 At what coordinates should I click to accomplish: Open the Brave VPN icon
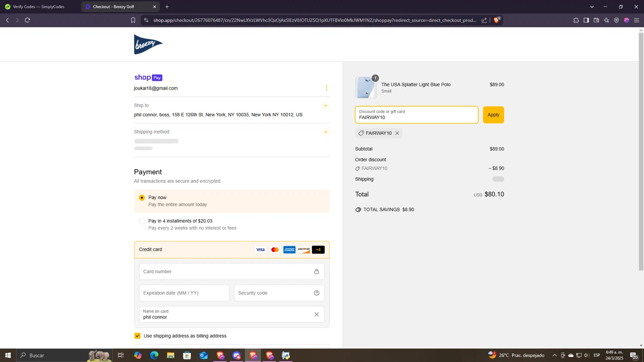(617, 20)
